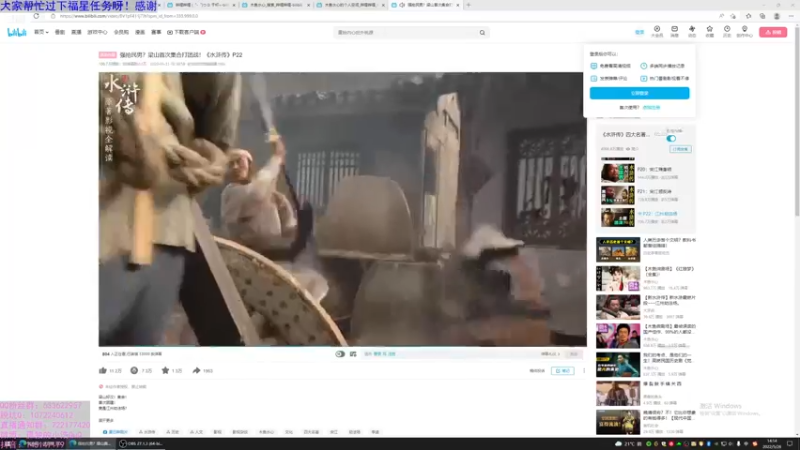This screenshot has width=800, height=450.
Task: Switch to the first browser tab
Action: click(x=202, y=5)
